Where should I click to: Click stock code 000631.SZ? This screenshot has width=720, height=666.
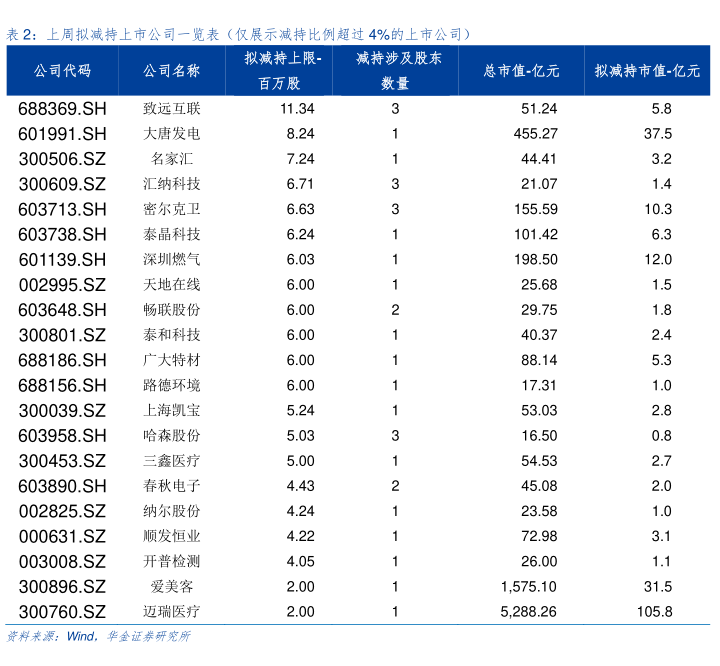[x=62, y=536]
